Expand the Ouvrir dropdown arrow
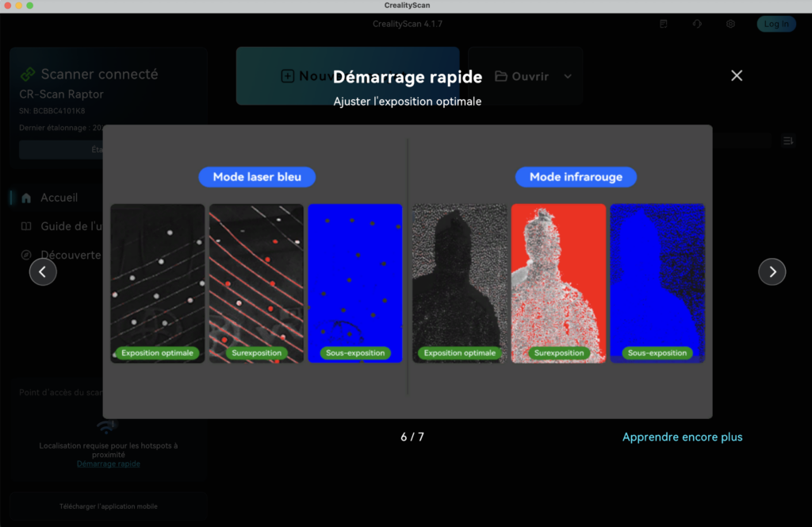 point(568,76)
